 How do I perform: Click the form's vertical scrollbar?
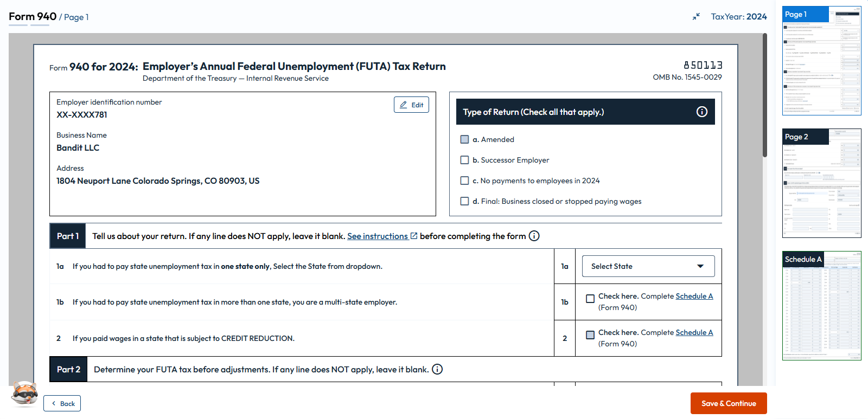(765, 98)
